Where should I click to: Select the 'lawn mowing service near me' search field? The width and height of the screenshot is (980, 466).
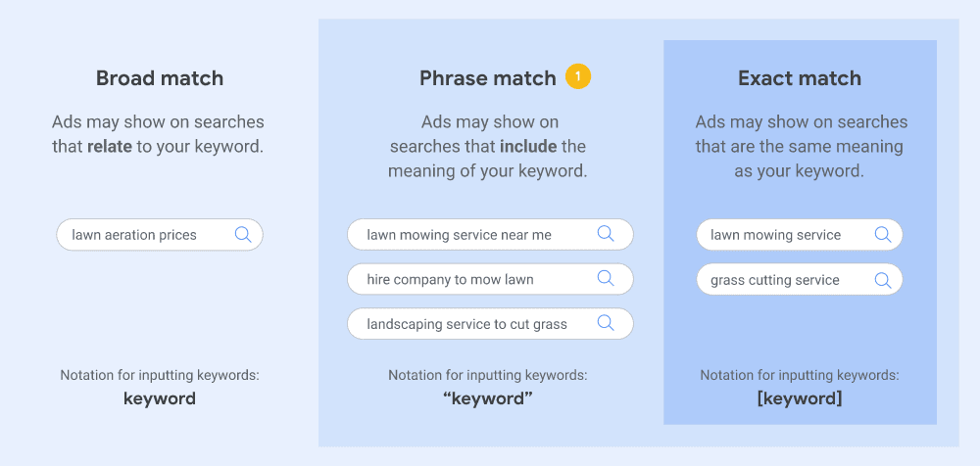coord(491,234)
